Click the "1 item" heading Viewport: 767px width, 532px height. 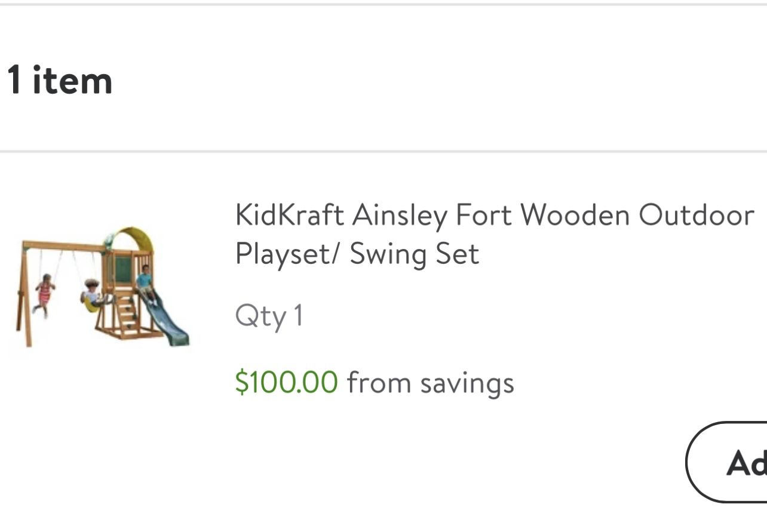click(x=60, y=81)
